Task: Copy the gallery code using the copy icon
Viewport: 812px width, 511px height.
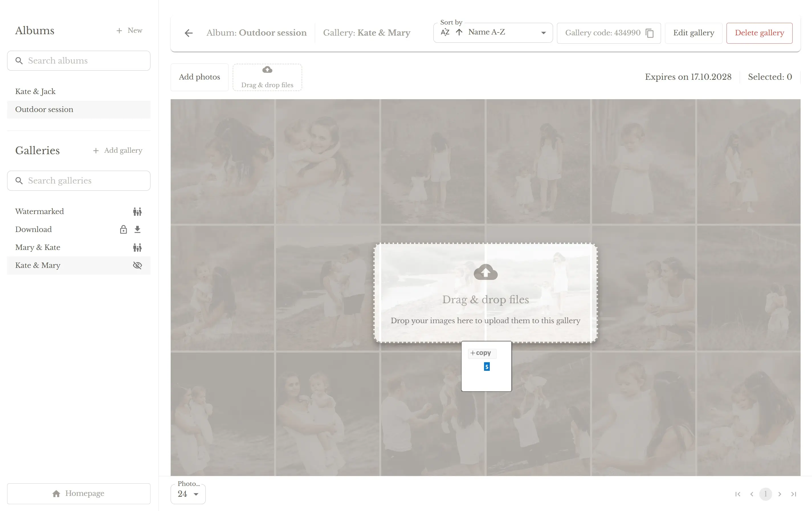Action: click(650, 33)
